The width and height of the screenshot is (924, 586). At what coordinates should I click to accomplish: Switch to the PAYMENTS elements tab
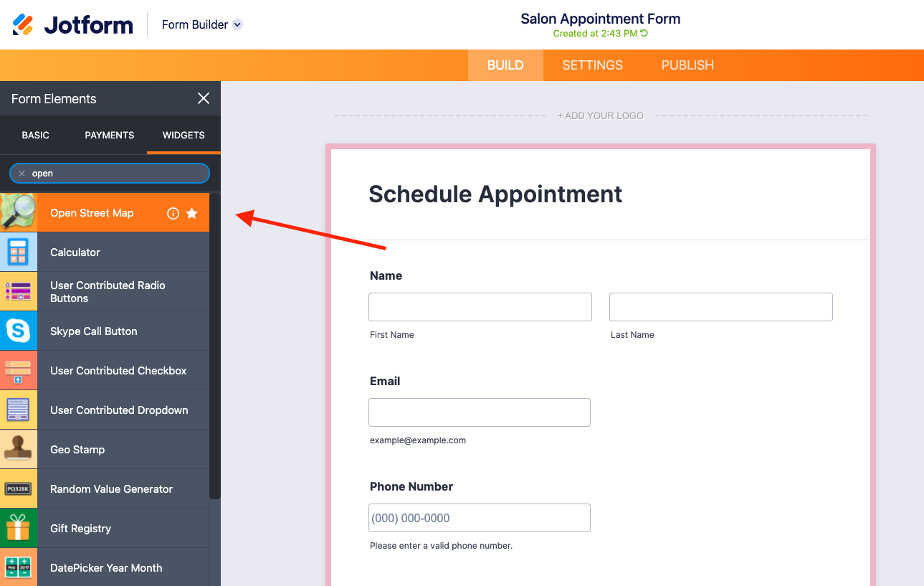pos(110,135)
